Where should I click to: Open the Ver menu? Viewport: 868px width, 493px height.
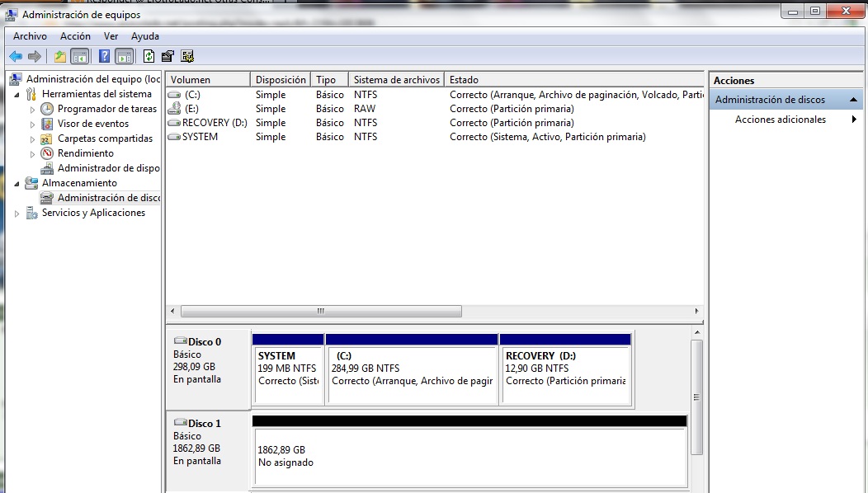[111, 36]
